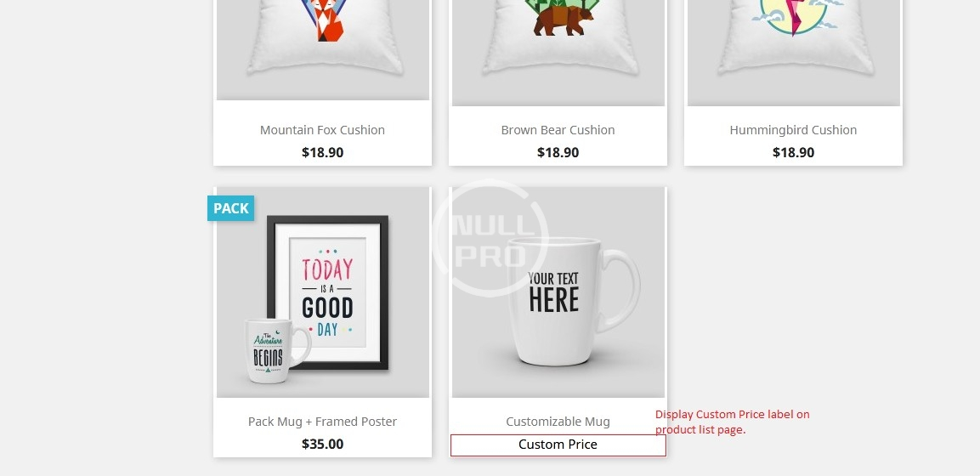Open the Pack Mug + Framed Poster title

coord(322,422)
